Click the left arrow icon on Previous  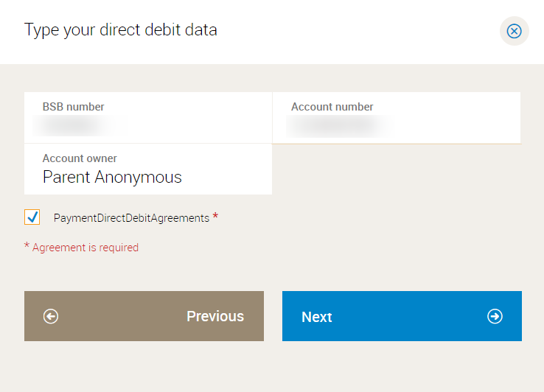click(51, 316)
